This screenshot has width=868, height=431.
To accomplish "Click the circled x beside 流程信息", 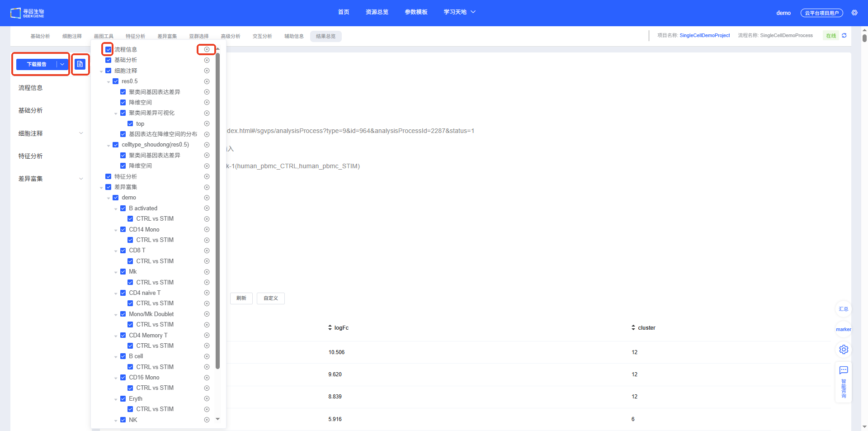I will [207, 49].
